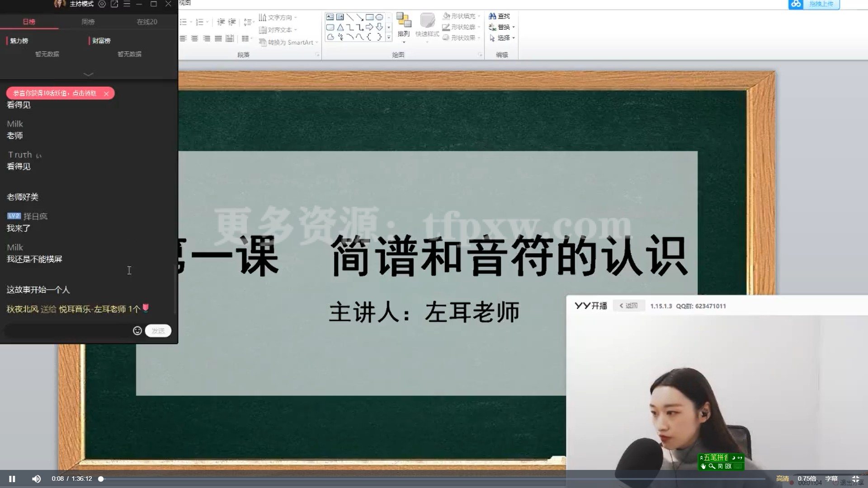Viewport: 868px width, 488px height.
Task: Toggle subtitles with 字幕 control
Action: 832,478
